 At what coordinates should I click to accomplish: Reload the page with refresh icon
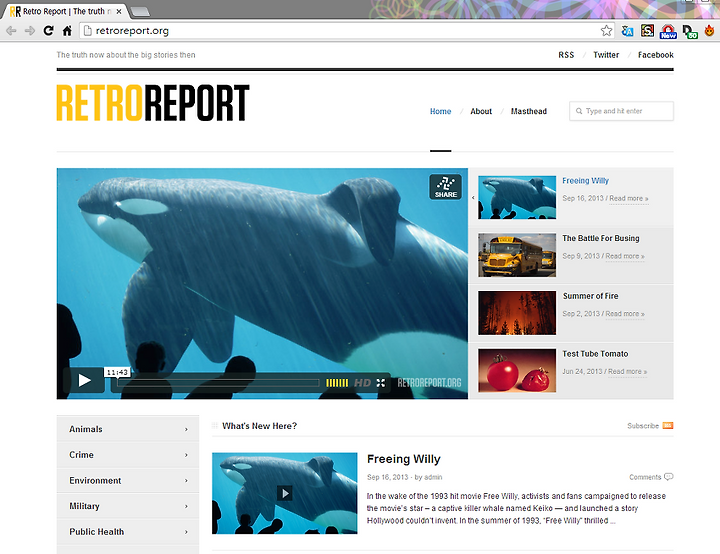pos(48,31)
